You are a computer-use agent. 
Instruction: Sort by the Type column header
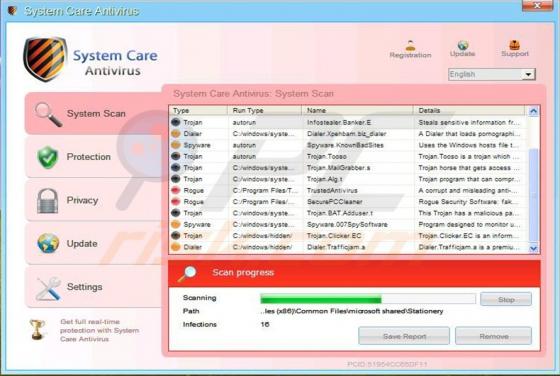(198, 110)
